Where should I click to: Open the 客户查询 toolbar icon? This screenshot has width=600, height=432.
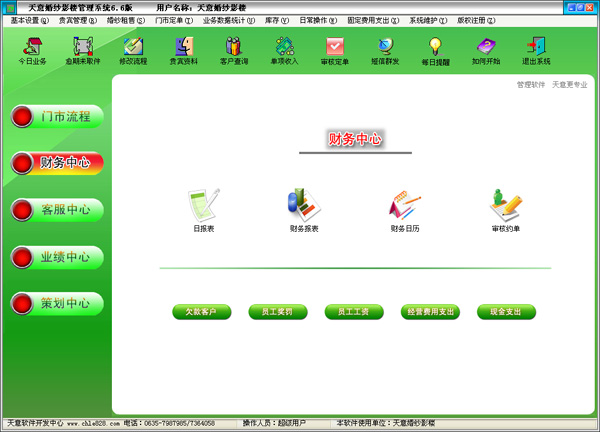(x=234, y=47)
